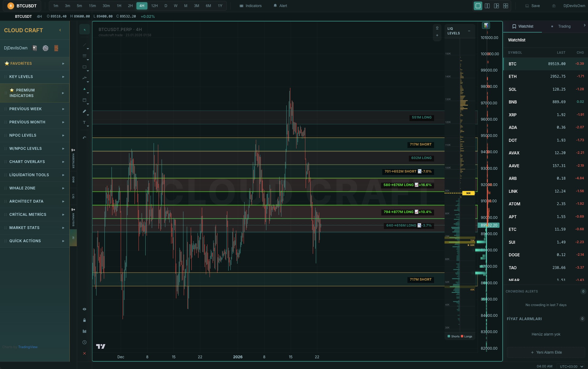Viewport: 588px width, 369px height.
Task: Open the drawing toolbar object tree icon
Action: pos(84,331)
